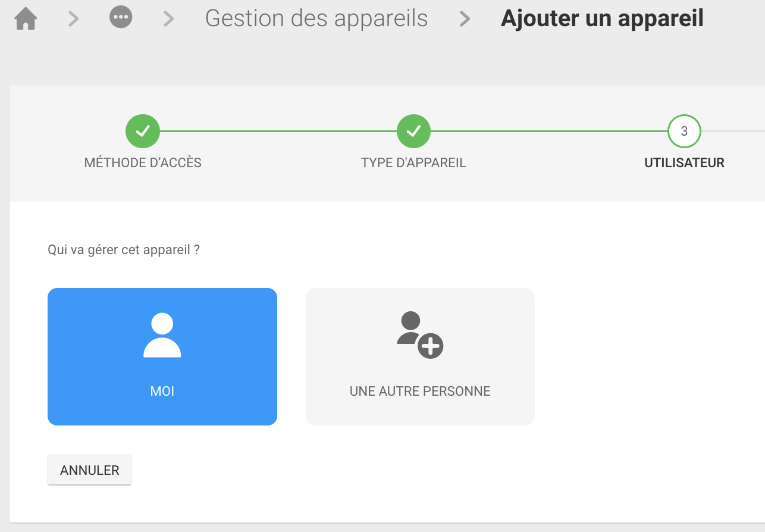Click MÉTHODE D'ACCÈS step label
Screen dimensions: 765x532
143,162
